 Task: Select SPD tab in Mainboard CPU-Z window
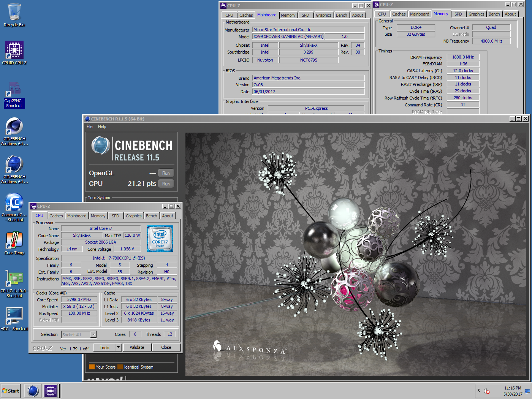coord(306,15)
